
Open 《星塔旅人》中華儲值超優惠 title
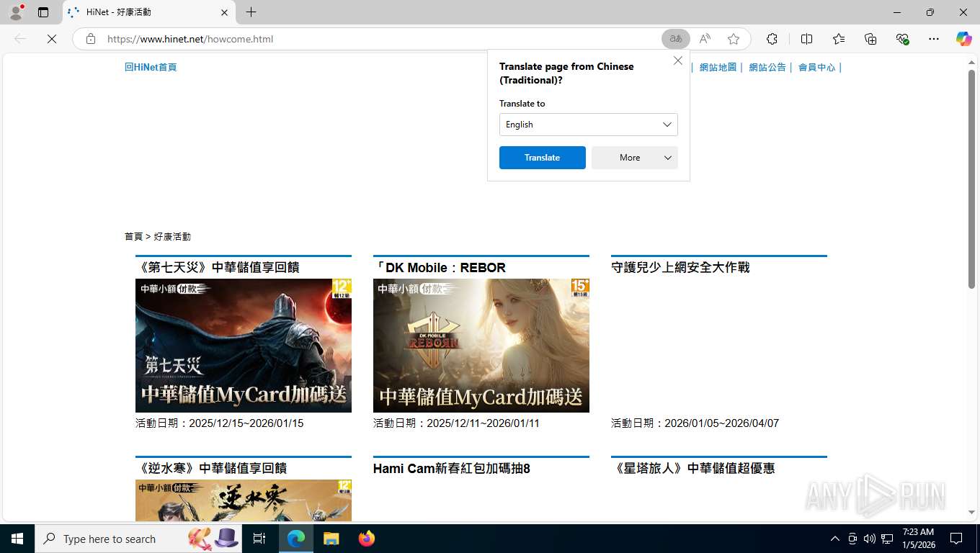tap(693, 468)
